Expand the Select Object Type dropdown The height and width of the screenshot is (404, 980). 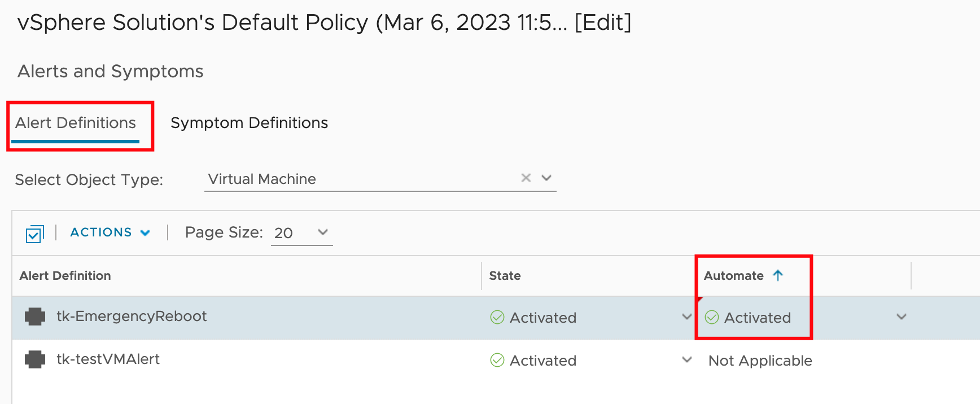click(x=546, y=178)
